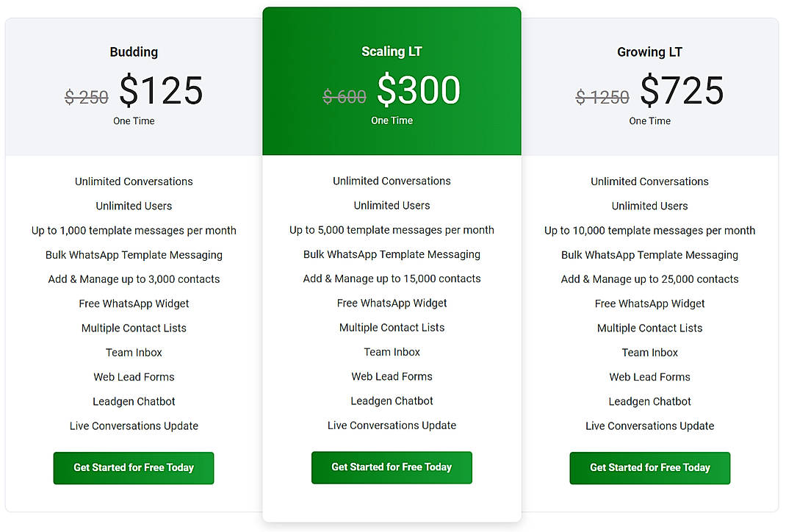This screenshot has height=532, width=786.
Task: Select Unlimited Conversations in the Budding column
Action: 133,181
